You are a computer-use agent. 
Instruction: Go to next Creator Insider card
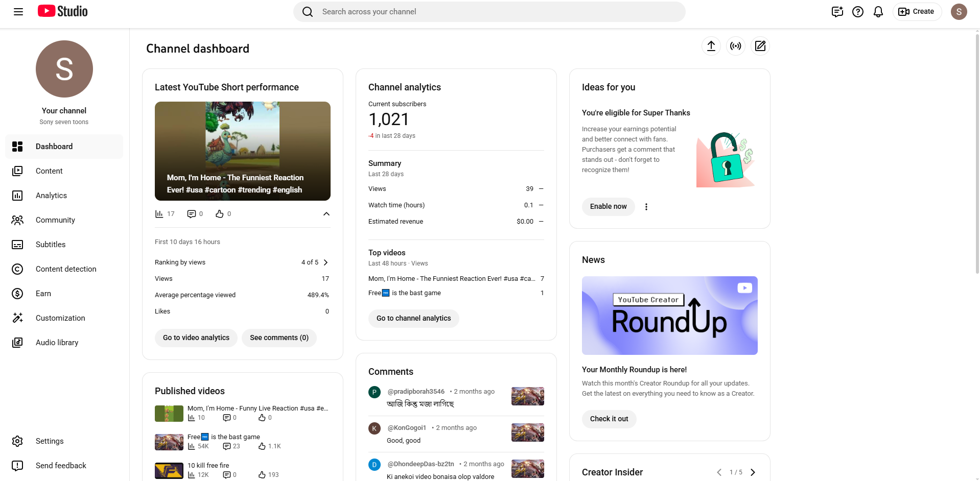753,472
